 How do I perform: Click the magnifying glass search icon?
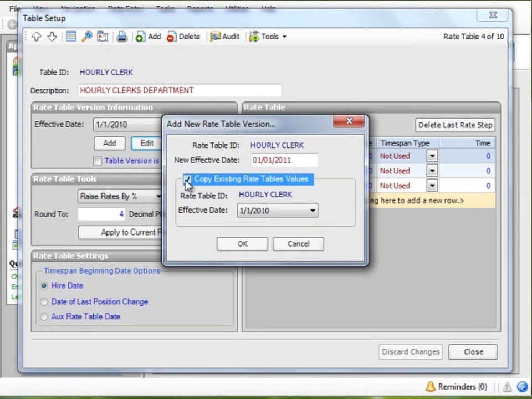[x=87, y=37]
